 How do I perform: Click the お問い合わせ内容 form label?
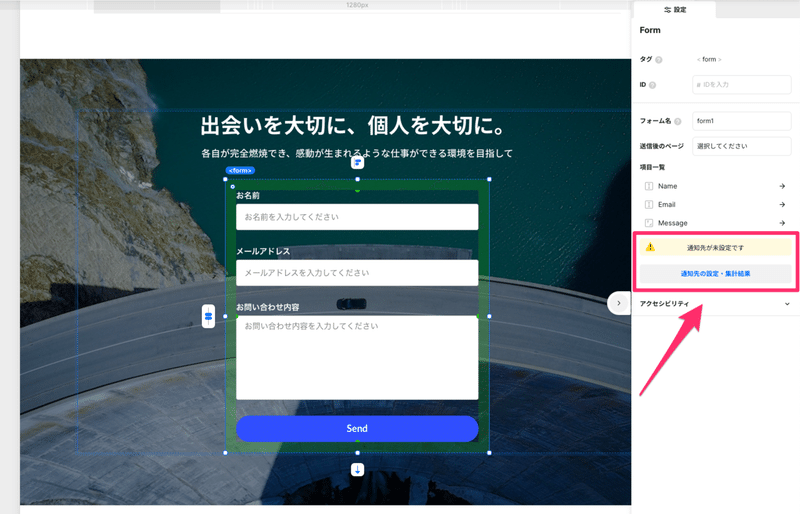click(268, 307)
